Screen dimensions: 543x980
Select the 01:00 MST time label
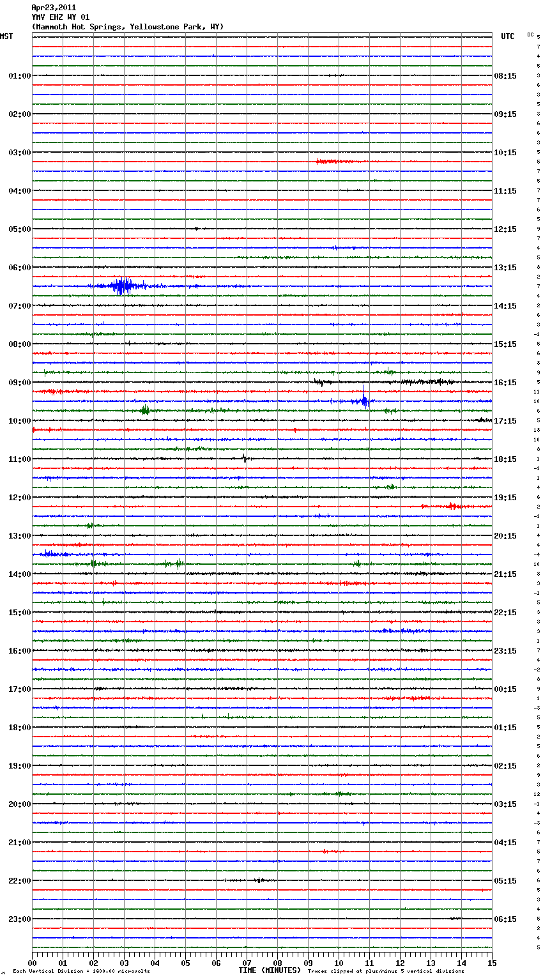(20, 76)
